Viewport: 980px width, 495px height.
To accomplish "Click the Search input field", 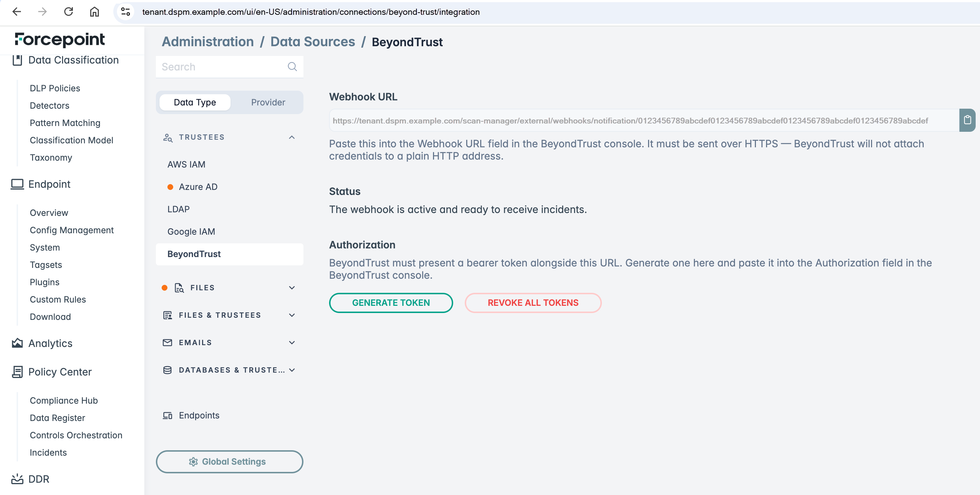I will coord(229,67).
